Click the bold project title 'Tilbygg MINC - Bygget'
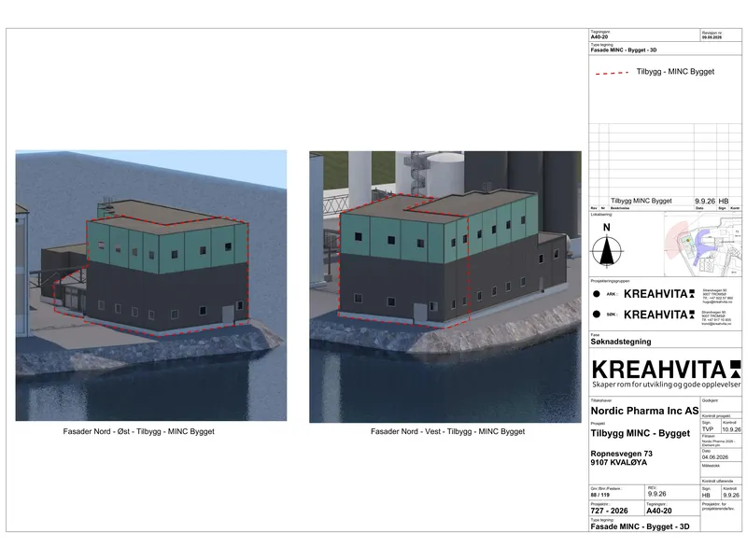The height and width of the screenshot is (560, 747). tap(641, 433)
